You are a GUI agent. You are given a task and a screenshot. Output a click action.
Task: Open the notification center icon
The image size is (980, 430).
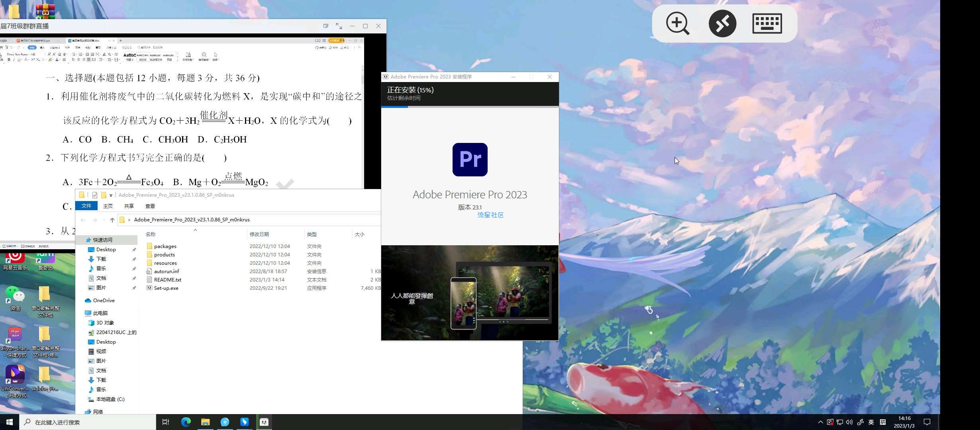[x=927, y=422]
